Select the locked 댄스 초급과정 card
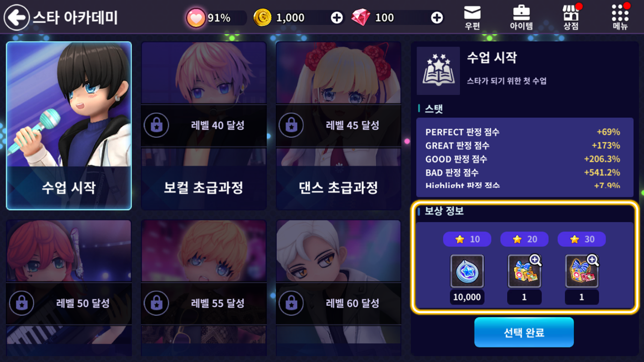Viewport: 644px width, 362px height. [x=338, y=126]
